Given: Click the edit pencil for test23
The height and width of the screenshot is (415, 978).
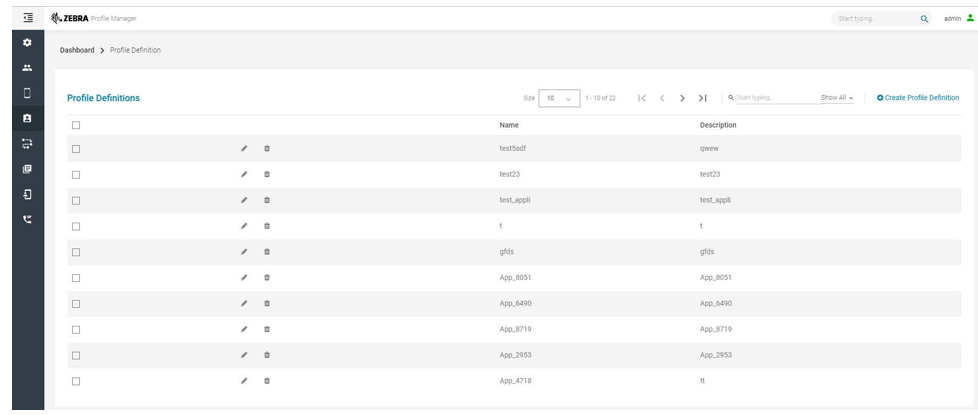Looking at the screenshot, I should click(x=243, y=174).
